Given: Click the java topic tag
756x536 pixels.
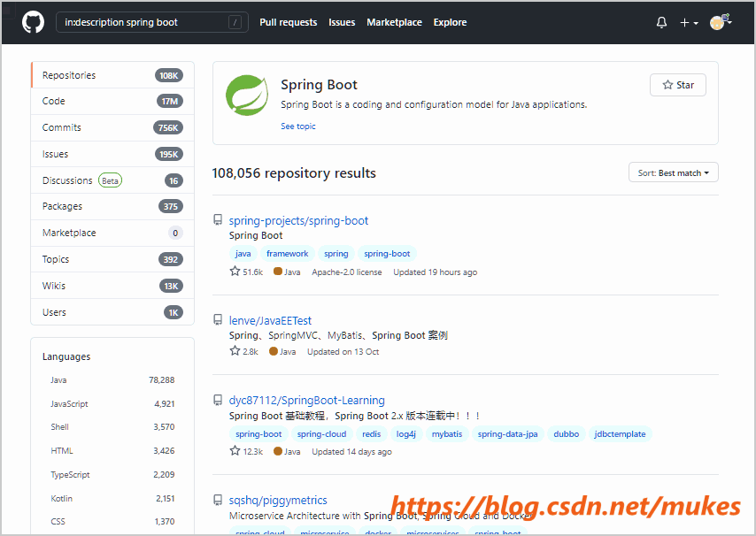Looking at the screenshot, I should coord(243,254).
